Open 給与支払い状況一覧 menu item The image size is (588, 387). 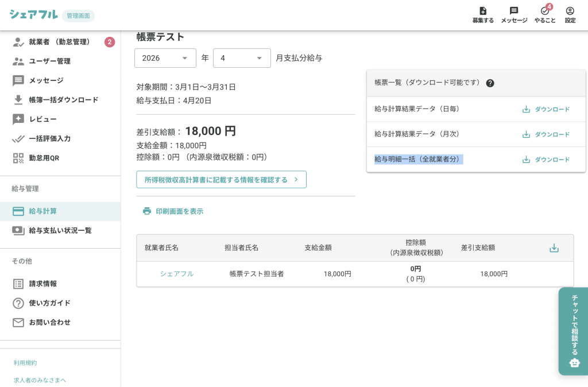pos(60,231)
